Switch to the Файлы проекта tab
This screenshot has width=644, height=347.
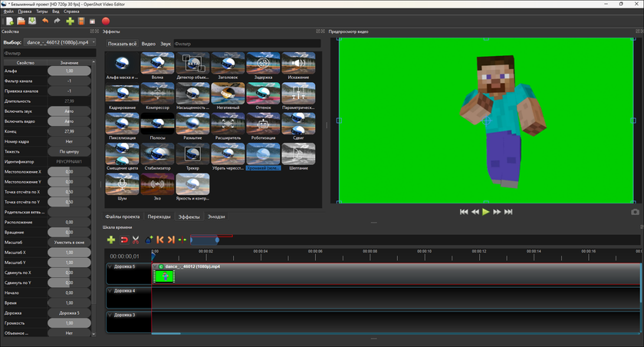pos(123,216)
